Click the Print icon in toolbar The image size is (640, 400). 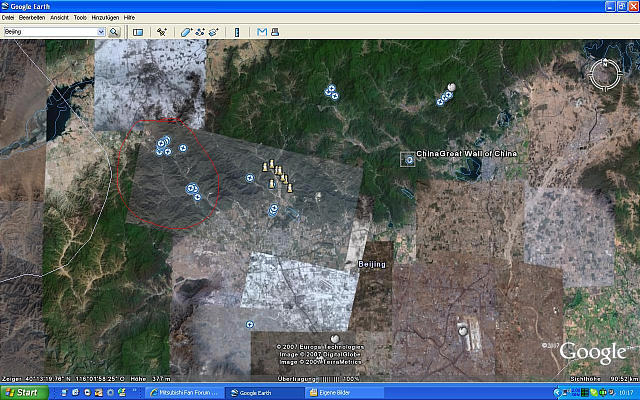tap(274, 32)
